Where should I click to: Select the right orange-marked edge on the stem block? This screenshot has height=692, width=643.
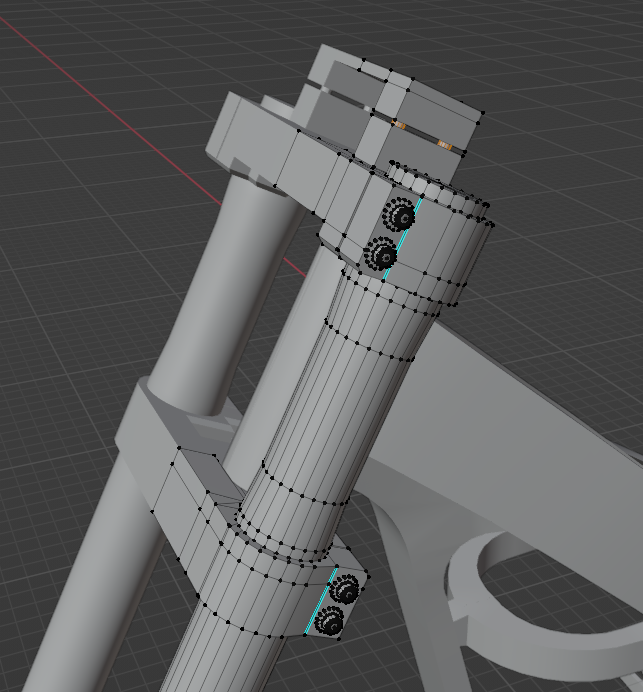coord(445,145)
